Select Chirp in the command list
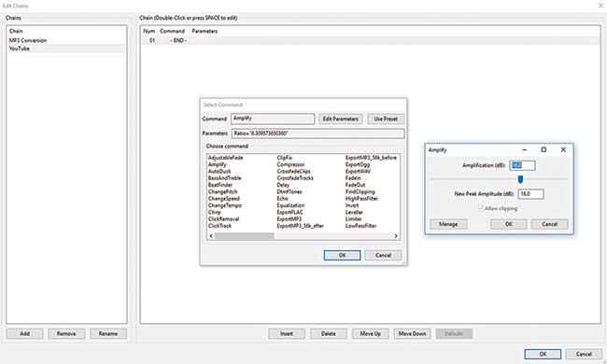This screenshot has height=364, width=607. pyautogui.click(x=215, y=212)
